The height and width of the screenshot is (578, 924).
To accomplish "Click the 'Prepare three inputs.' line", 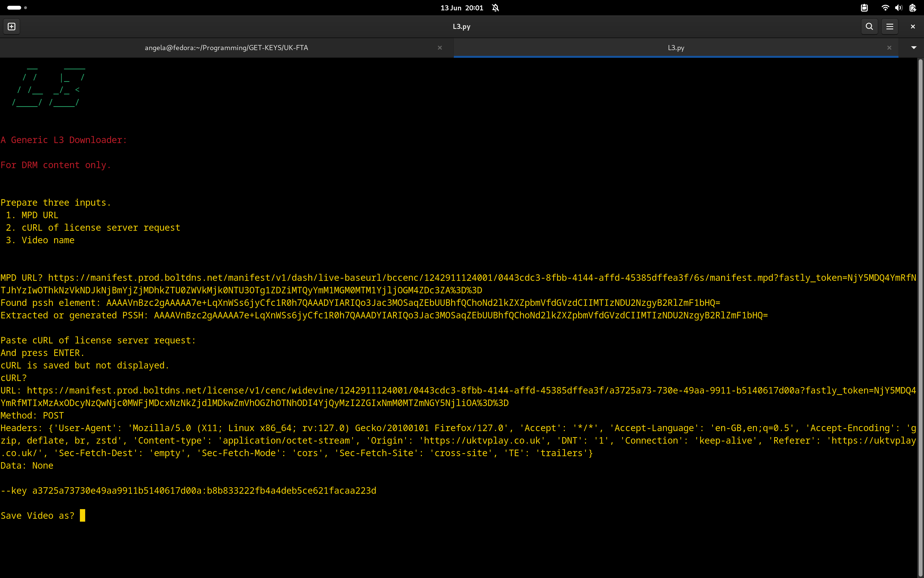I will 56,203.
